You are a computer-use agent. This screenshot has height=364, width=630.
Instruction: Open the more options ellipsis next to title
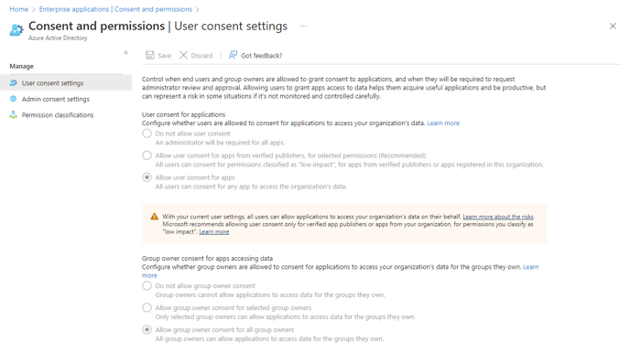coord(303,27)
